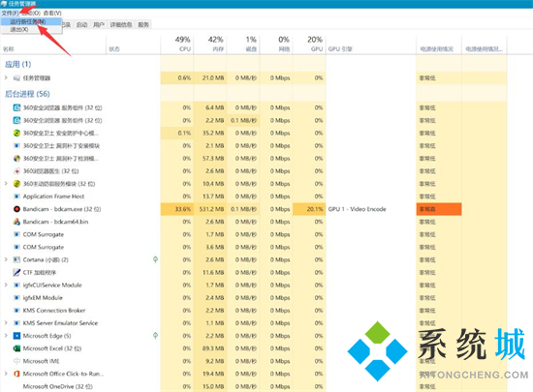Click the Bandicam bdcam64.bin icon
The width and height of the screenshot is (533, 392).
point(16,222)
